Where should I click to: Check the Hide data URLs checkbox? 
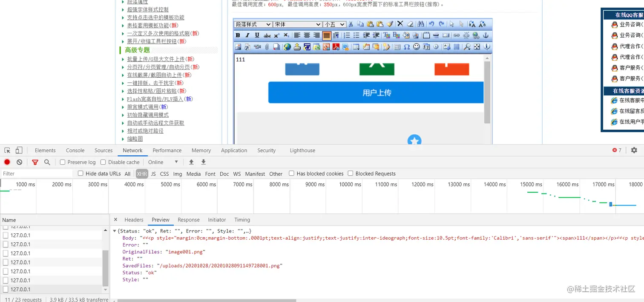80,173
